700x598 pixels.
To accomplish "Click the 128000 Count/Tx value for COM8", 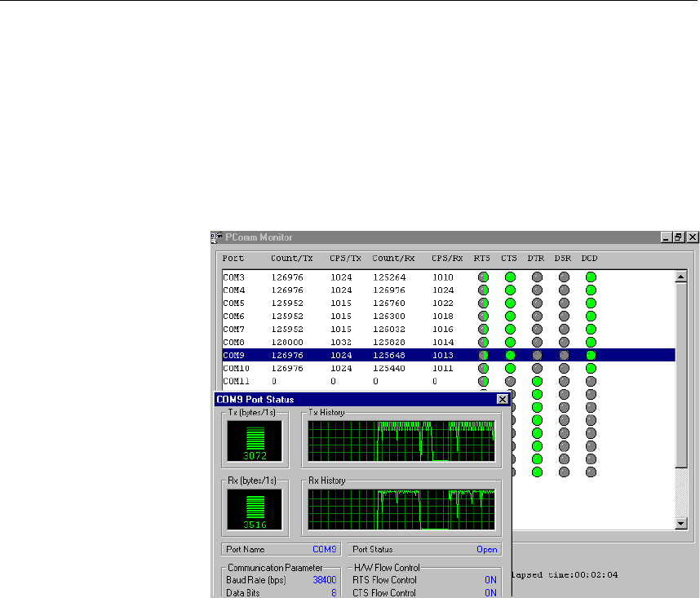I will 287,343.
